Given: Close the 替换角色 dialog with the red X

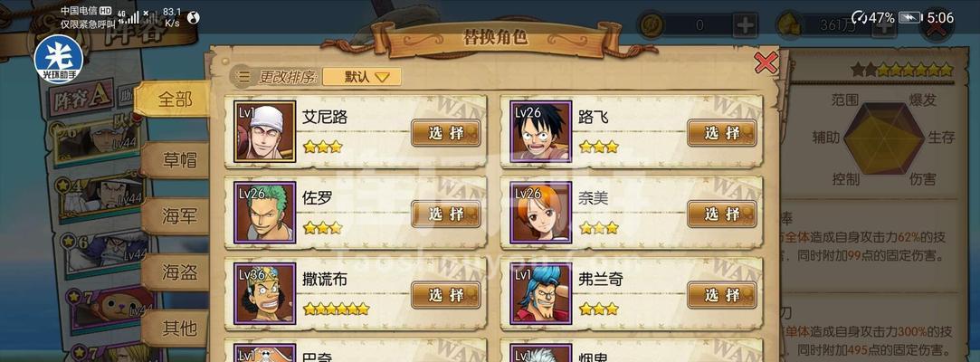Looking at the screenshot, I should [x=766, y=63].
